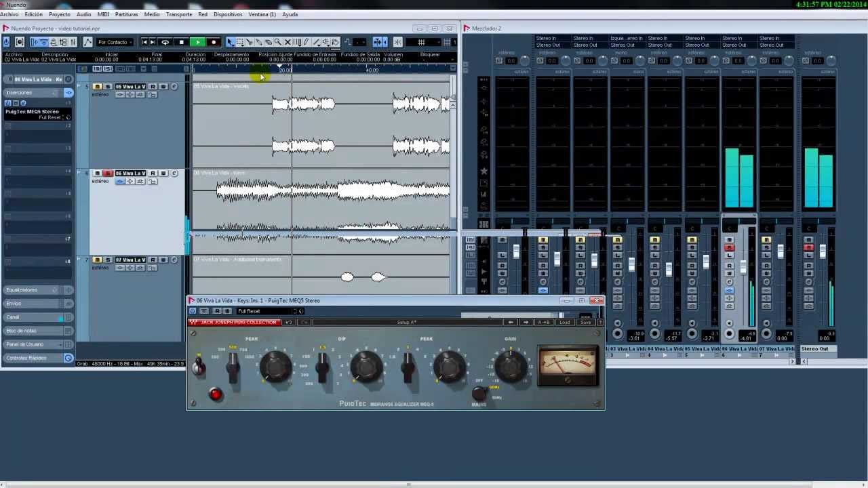Click the red Record button

click(x=213, y=42)
